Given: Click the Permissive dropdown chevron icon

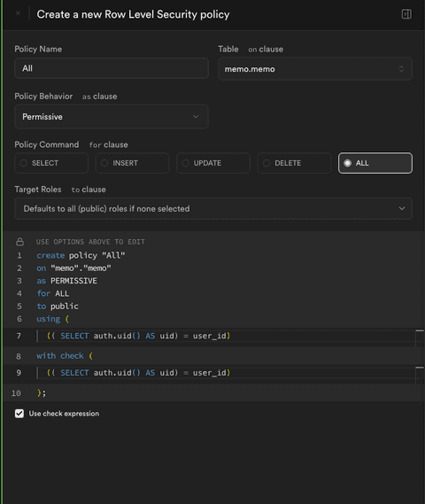Looking at the screenshot, I should (x=196, y=116).
